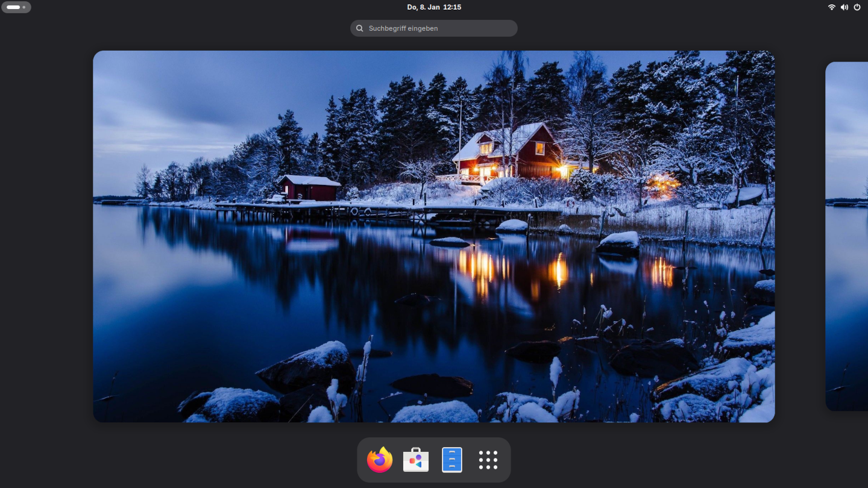Click the speaker volume icon

[x=844, y=7]
